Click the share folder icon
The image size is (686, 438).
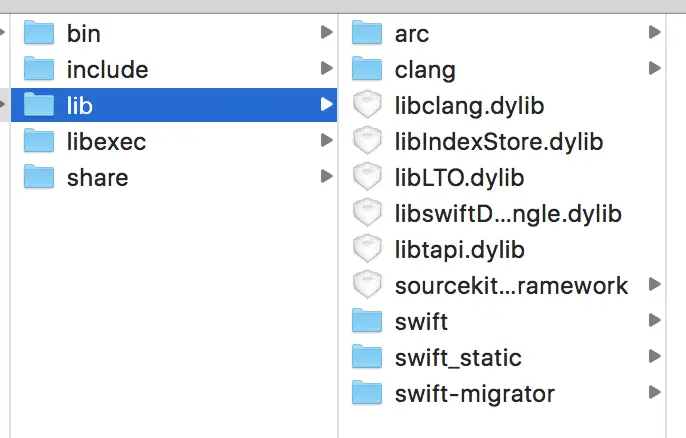click(38, 177)
